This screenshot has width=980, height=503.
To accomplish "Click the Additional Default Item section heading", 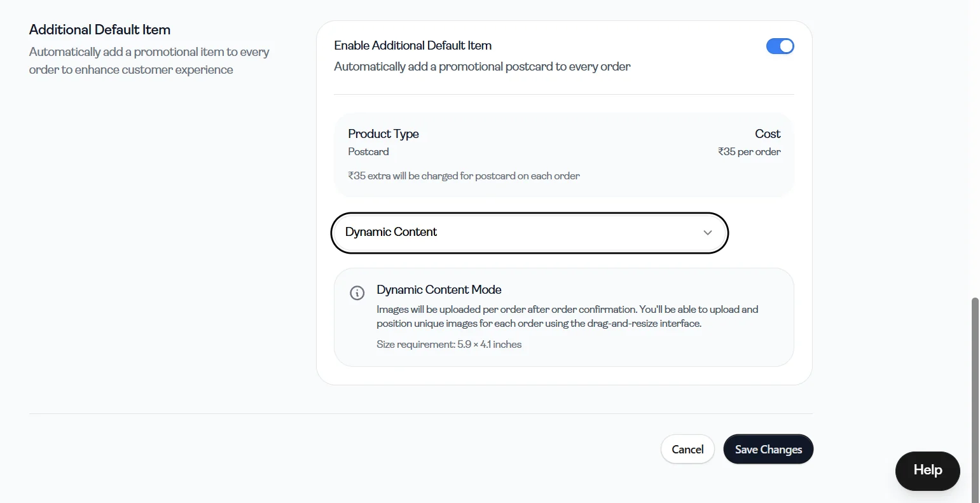I will pos(100,30).
